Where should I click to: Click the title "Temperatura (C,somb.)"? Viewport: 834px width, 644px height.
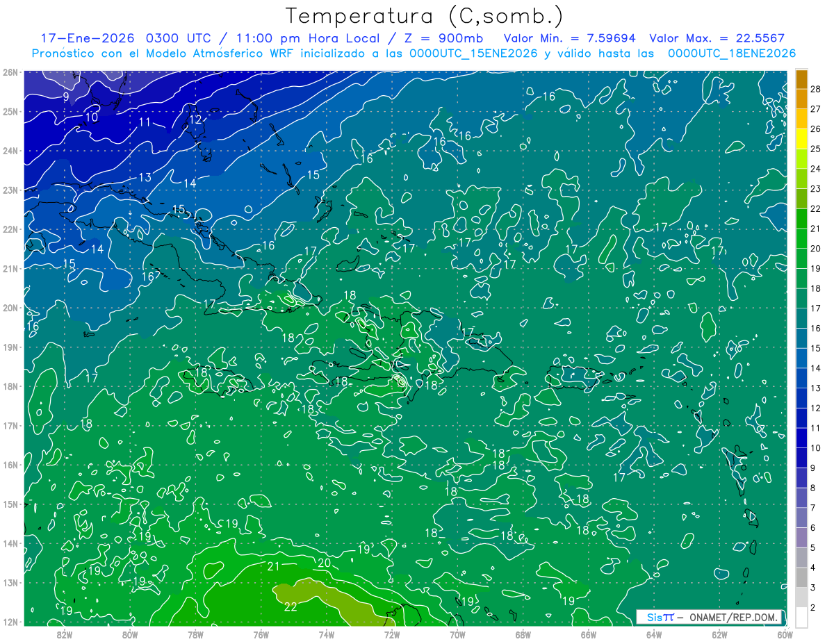(425, 17)
